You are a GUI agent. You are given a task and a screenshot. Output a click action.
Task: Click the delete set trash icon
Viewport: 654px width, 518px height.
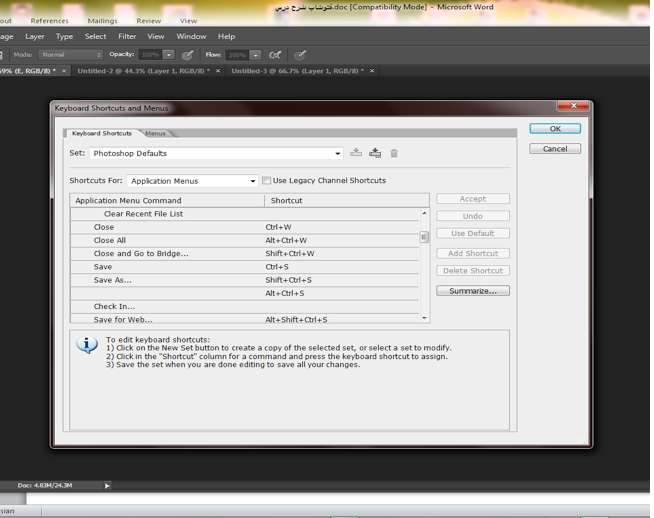pos(394,153)
